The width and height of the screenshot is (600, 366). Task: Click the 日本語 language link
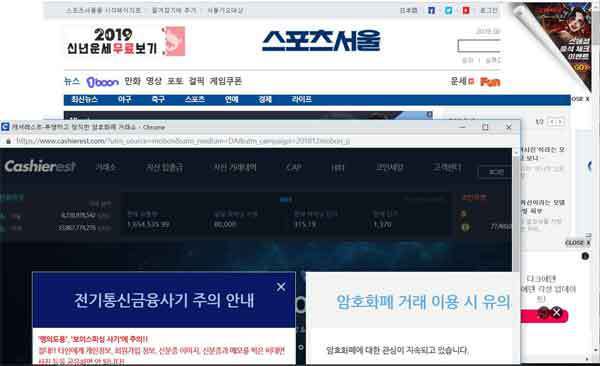[408, 11]
